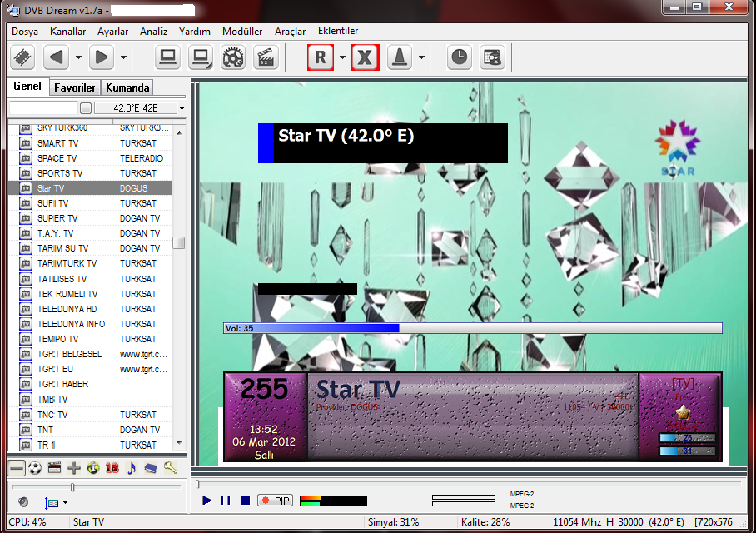Open the Araçlar menu

coord(291,32)
